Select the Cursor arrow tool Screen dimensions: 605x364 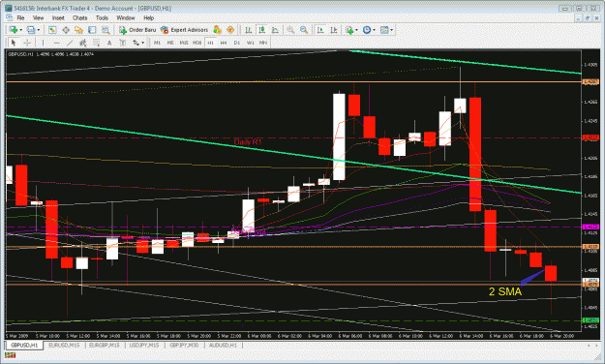14,43
